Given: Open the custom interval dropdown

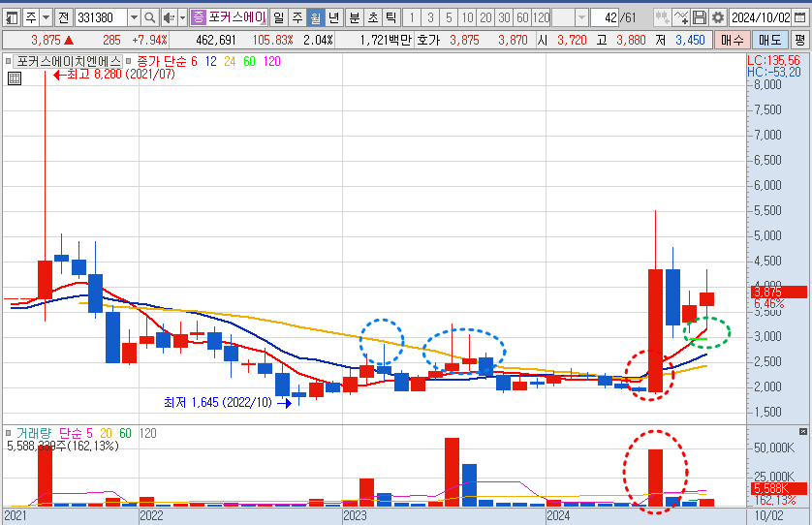Looking at the screenshot, I should pos(581,18).
